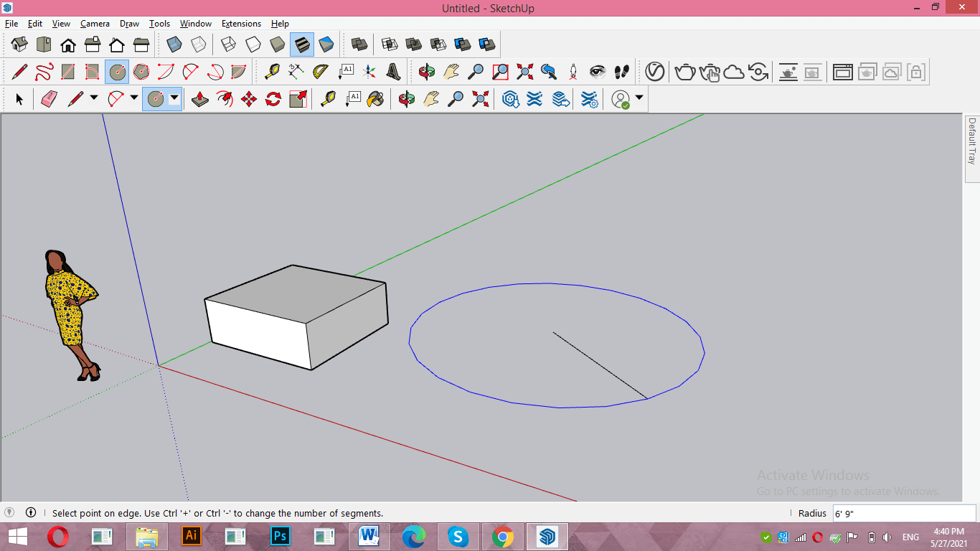Activate the Paint Bucket tool
980x551 pixels.
[x=375, y=99]
